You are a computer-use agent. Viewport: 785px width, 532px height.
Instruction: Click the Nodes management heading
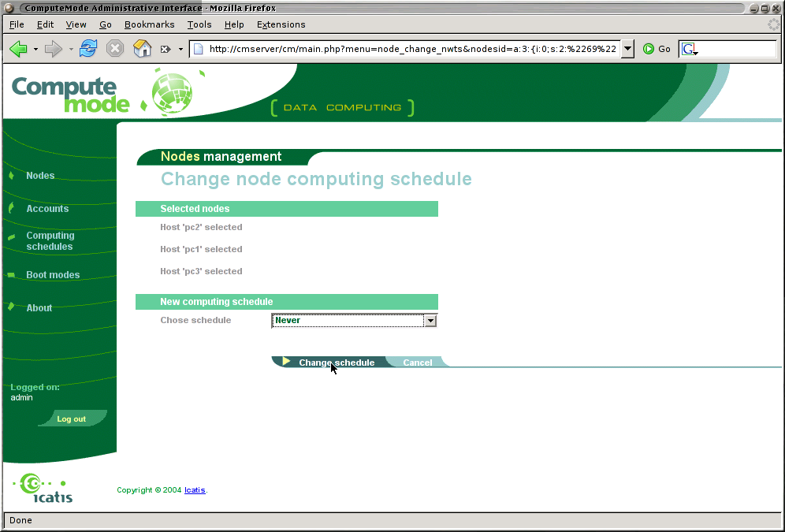[221, 157]
